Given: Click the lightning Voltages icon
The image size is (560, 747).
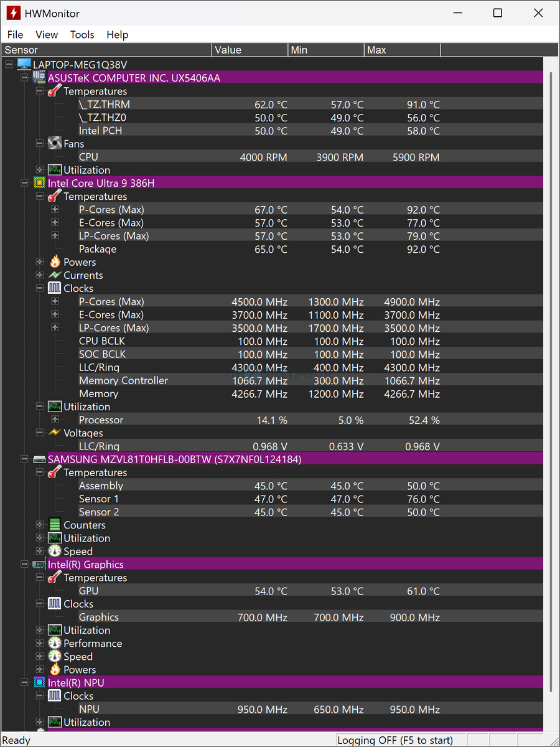Looking at the screenshot, I should pos(55,433).
